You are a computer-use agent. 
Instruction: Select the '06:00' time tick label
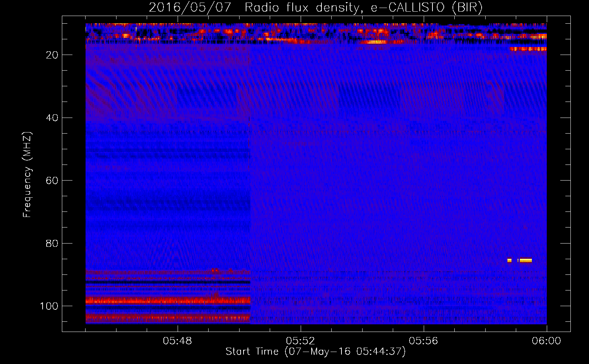pos(546,341)
